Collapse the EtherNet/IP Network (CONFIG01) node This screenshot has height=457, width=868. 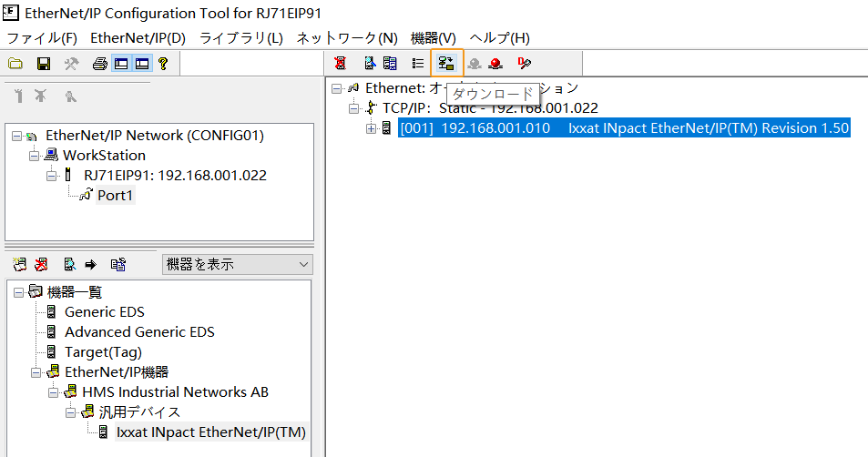pyautogui.click(x=16, y=136)
